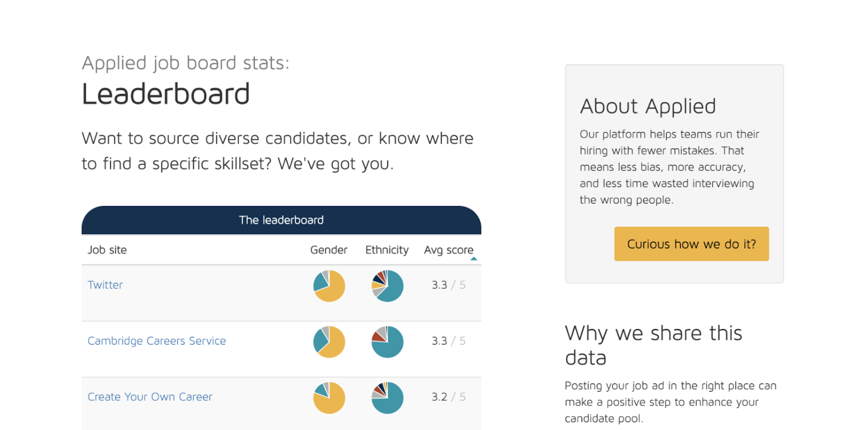Viewport: 868px width, 430px height.
Task: Sort by the Job site column header
Action: click(x=107, y=250)
